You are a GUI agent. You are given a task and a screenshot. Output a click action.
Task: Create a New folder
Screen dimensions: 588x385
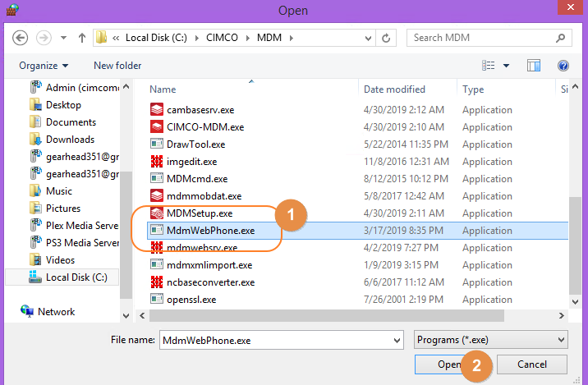tap(117, 66)
